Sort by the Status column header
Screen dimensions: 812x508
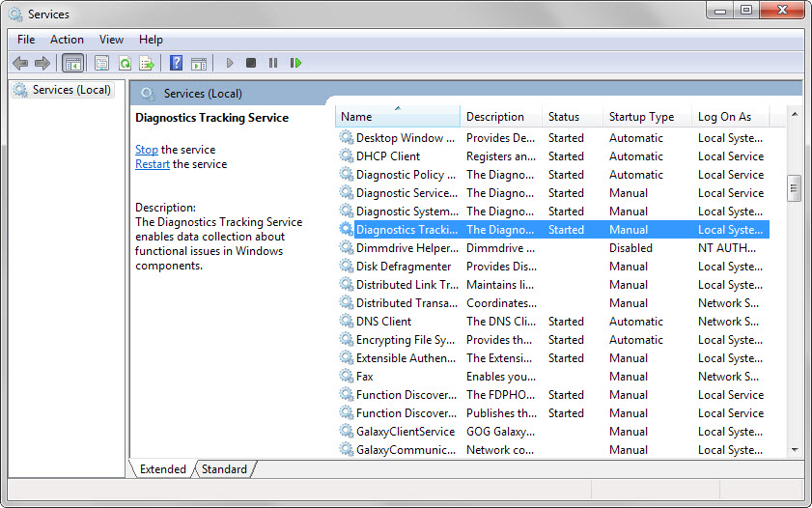coord(573,117)
